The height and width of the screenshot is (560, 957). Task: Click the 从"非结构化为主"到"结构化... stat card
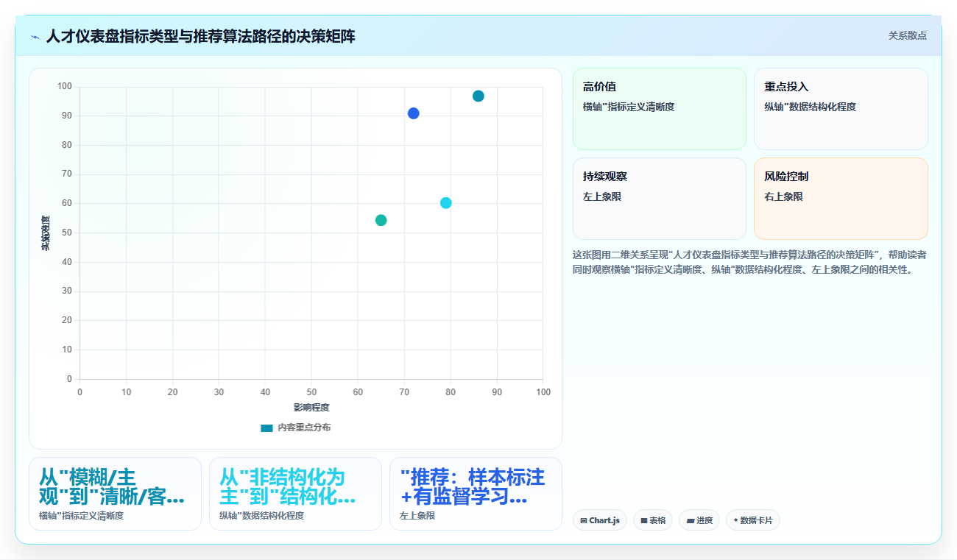295,494
